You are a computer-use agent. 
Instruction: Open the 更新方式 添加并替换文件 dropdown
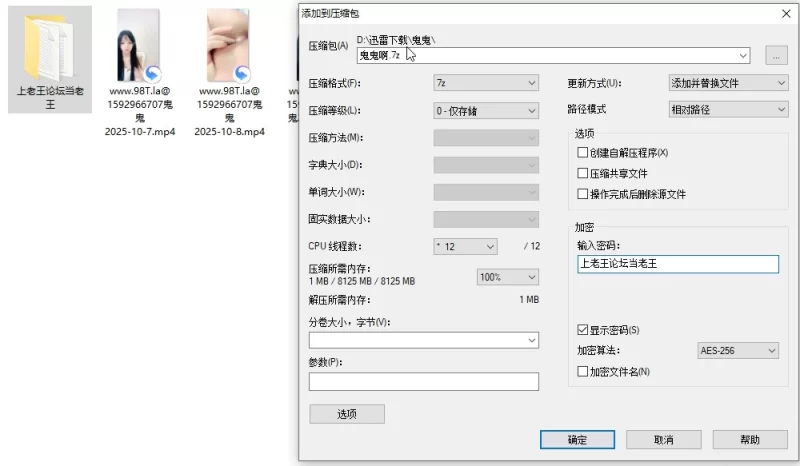(x=728, y=83)
